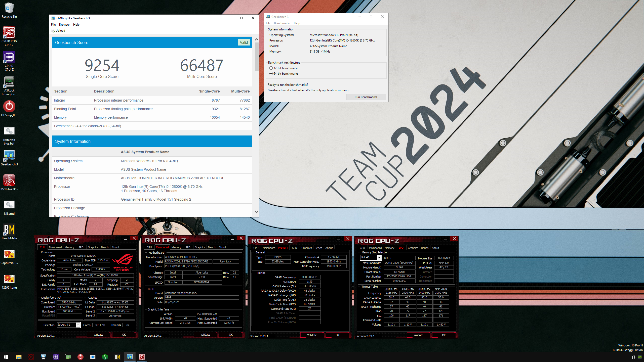Viewport: 644px width, 362px height.
Task: Click the Run Benchmarks button
Action: (366, 97)
